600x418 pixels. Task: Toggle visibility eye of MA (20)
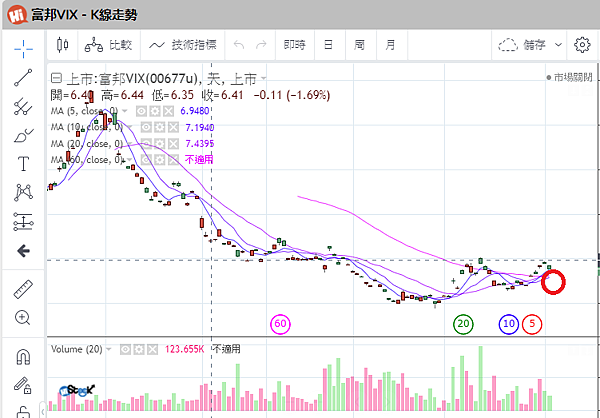146,144
